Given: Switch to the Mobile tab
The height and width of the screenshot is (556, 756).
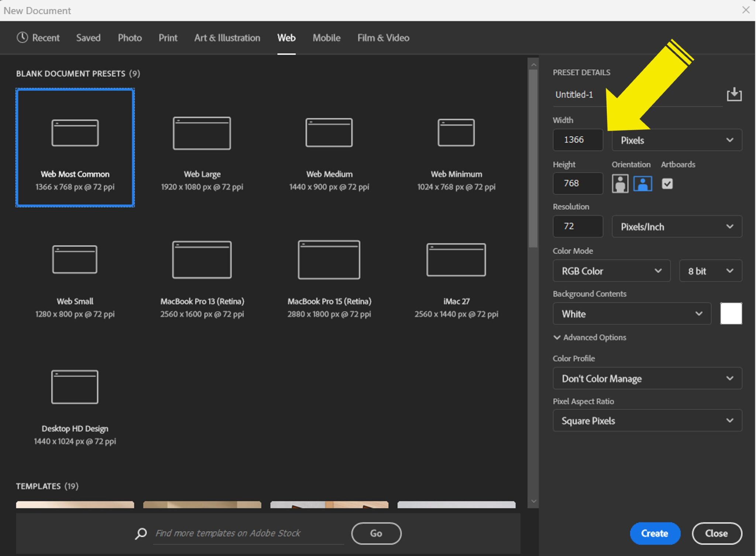Looking at the screenshot, I should tap(326, 37).
